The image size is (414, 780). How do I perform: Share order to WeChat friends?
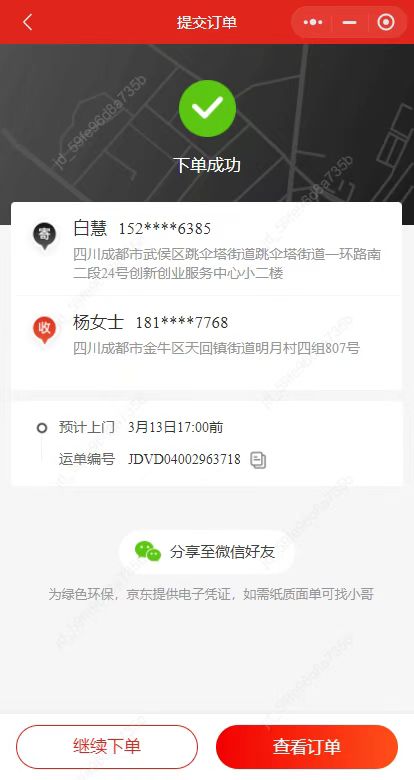pyautogui.click(x=207, y=552)
